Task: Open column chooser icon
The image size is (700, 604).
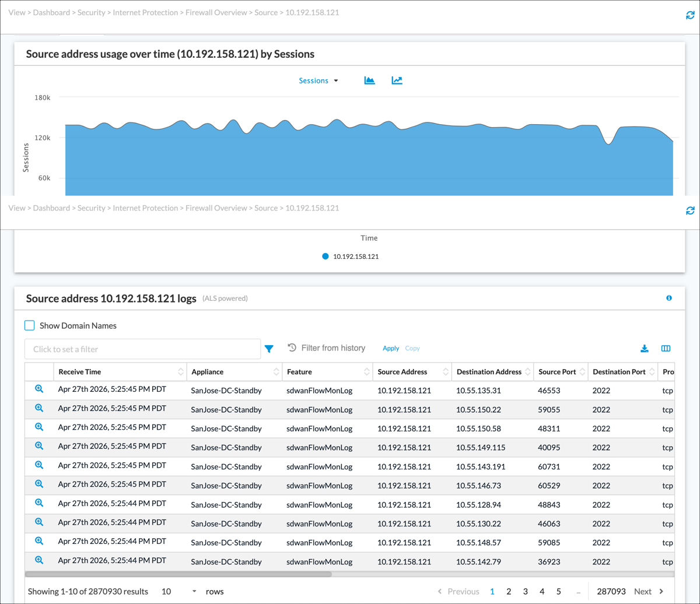Action: coord(666,349)
